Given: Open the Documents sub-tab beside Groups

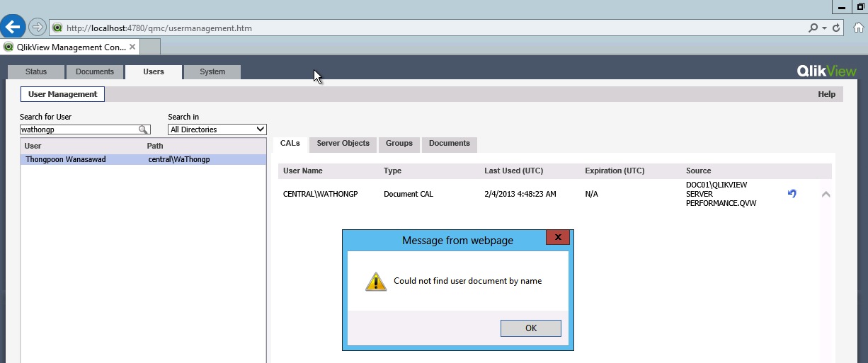Looking at the screenshot, I should click(450, 144).
